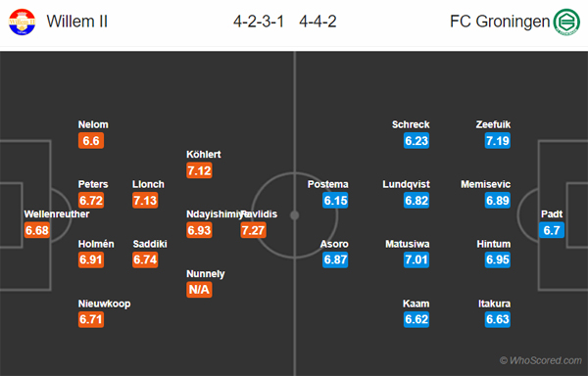The image size is (588, 376).
Task: Select Nunnely N/A rating badge
Action: click(x=199, y=290)
